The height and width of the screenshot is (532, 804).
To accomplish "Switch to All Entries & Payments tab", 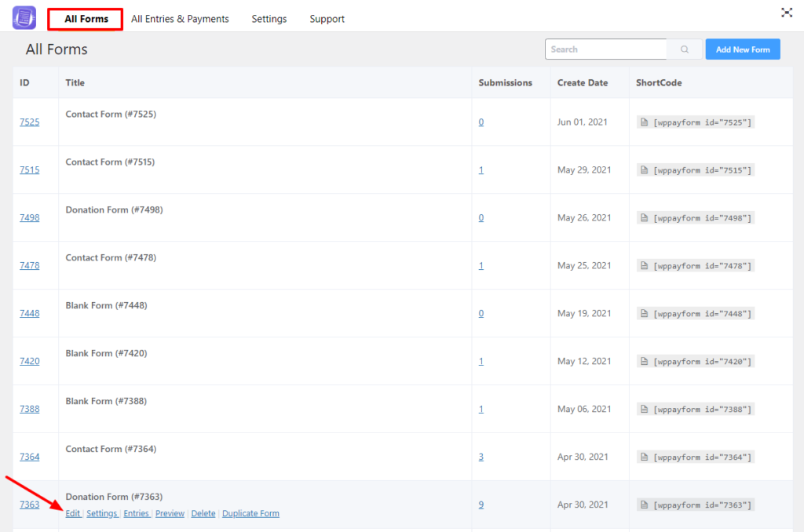I will point(180,19).
